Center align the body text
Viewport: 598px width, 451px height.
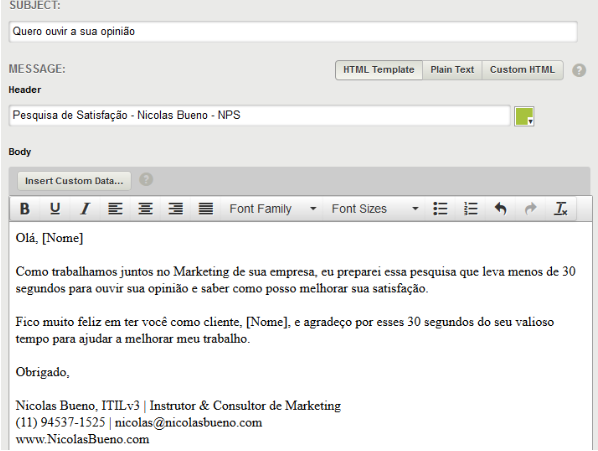[145, 209]
